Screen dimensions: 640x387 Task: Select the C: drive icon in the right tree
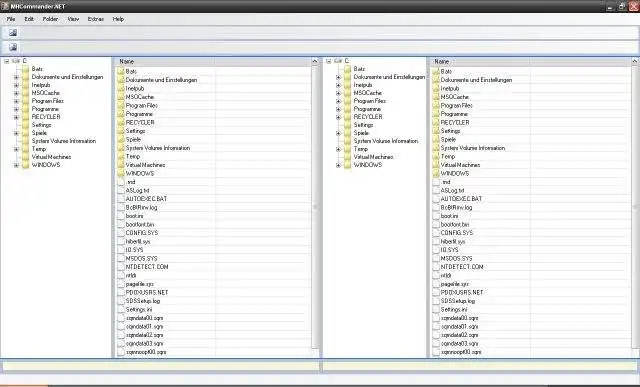click(x=338, y=61)
